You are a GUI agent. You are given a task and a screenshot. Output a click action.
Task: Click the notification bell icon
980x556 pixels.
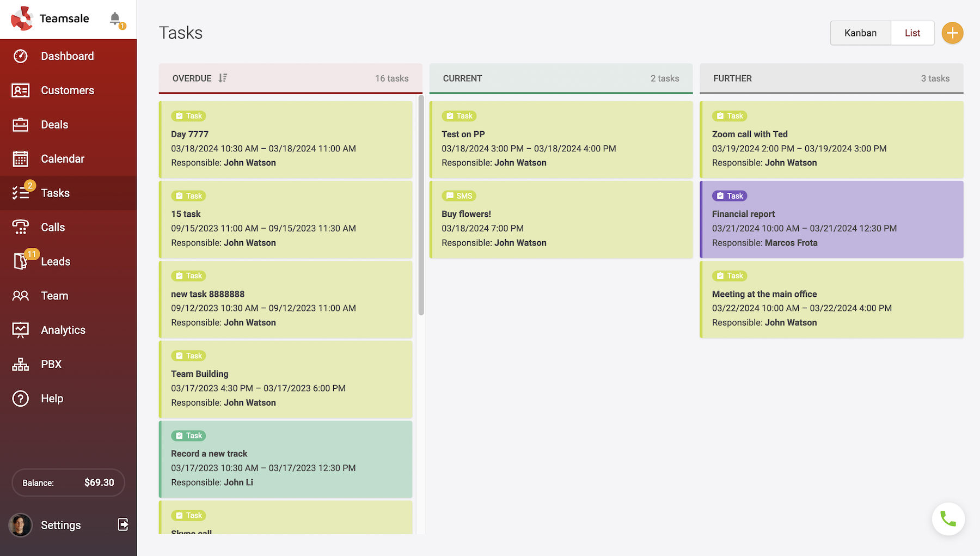[x=115, y=19]
